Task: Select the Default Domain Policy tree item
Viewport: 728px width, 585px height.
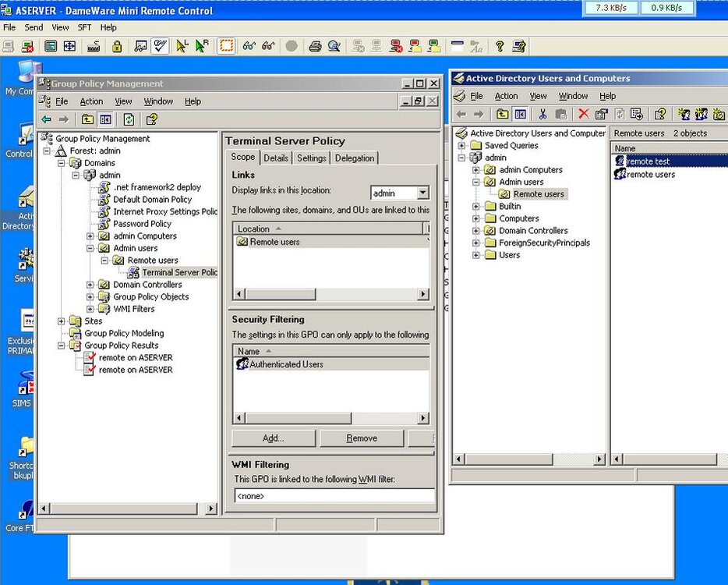Action: pyautogui.click(x=152, y=200)
